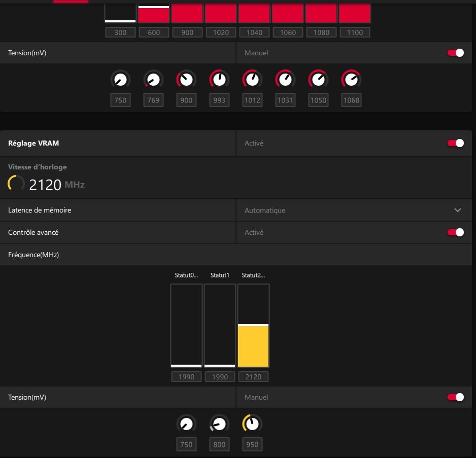Edit the 1100 GPU frequency field
Image resolution: width=476 pixels, height=458 pixels.
point(355,32)
